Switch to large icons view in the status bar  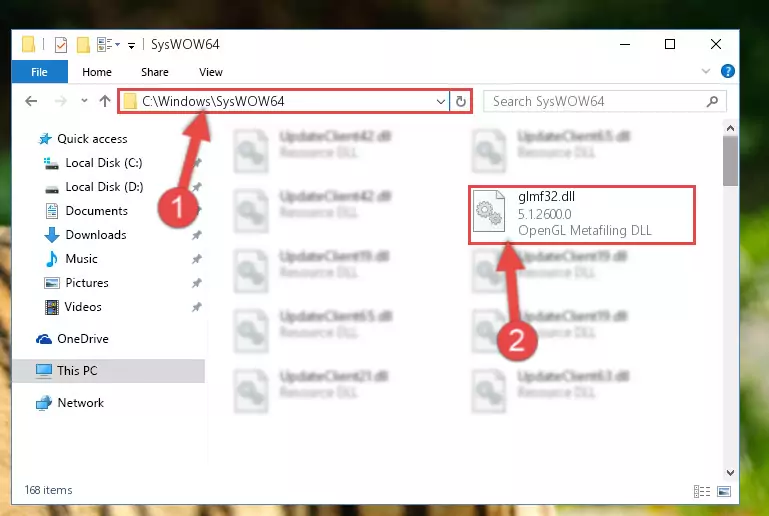724,491
